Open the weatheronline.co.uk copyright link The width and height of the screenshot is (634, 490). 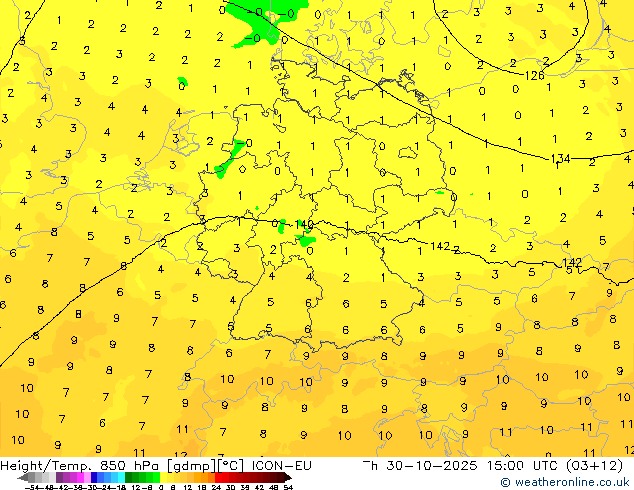point(564,482)
